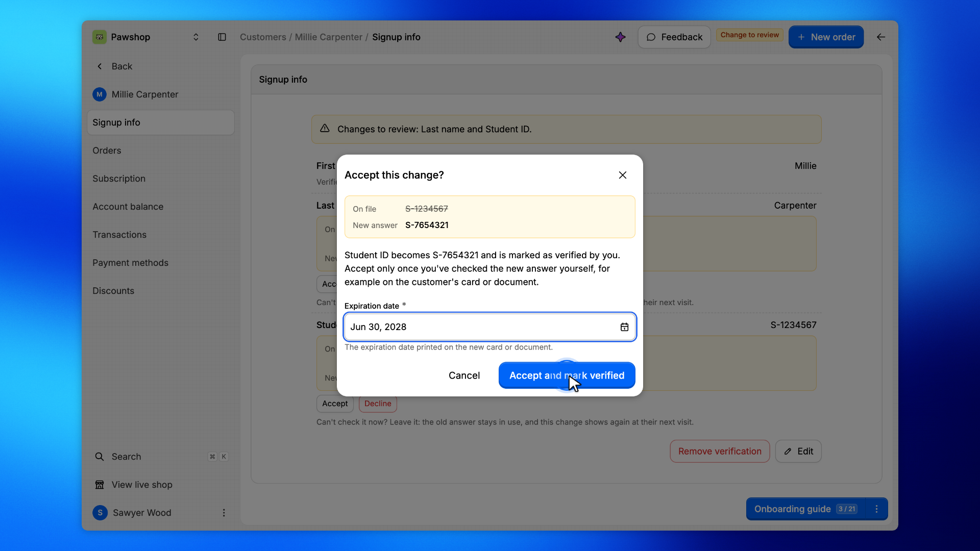The width and height of the screenshot is (980, 551).
Task: Open Sawyer Wood user options menu
Action: pos(224,513)
